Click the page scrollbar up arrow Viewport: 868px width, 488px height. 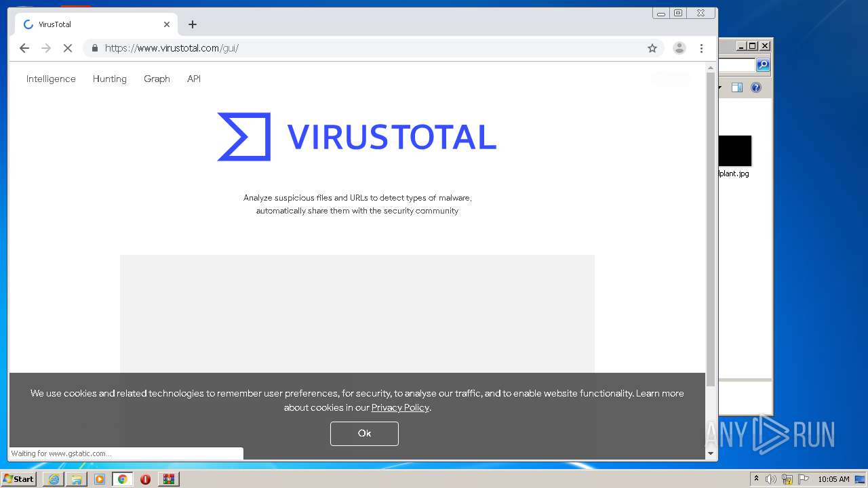711,68
